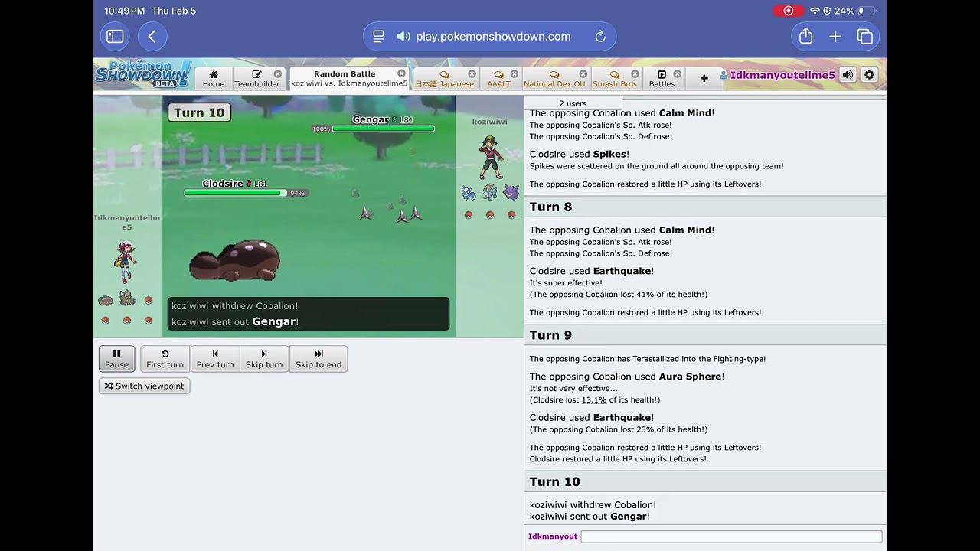
Task: Close the AAALT chat tab
Action: (x=514, y=74)
